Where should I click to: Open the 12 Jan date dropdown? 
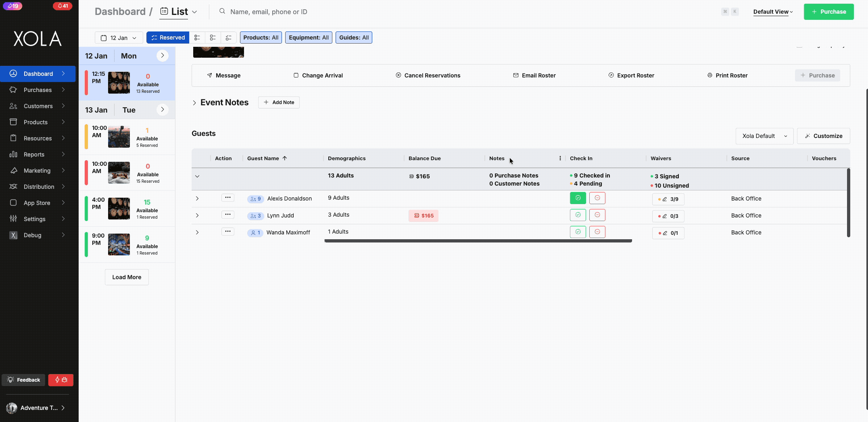point(119,38)
